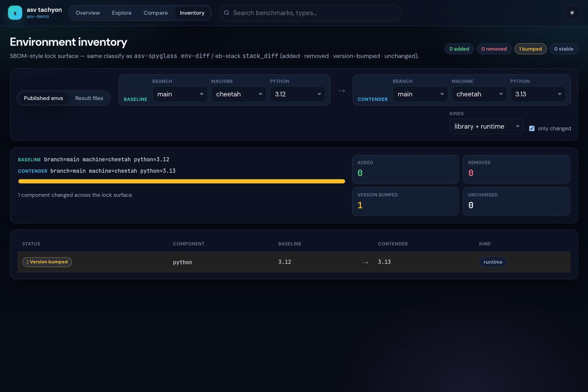This screenshot has height=392, width=588.
Task: Switch to Result files mode
Action: click(x=89, y=98)
